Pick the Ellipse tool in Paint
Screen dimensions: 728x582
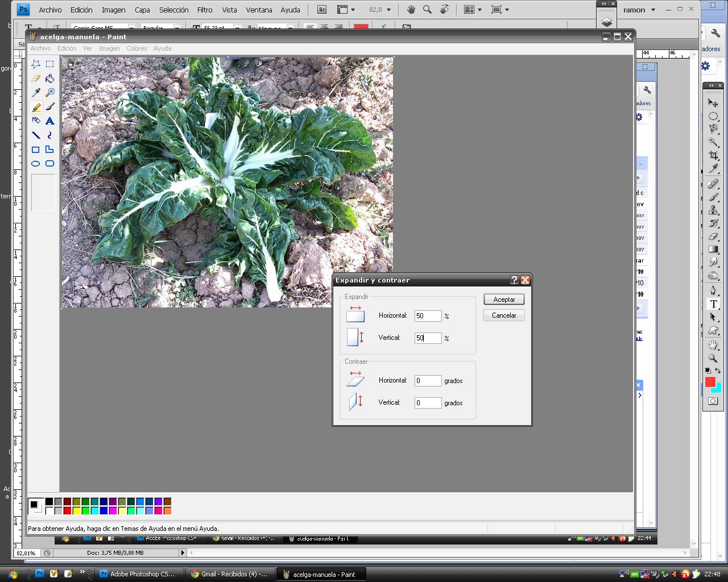(x=36, y=164)
